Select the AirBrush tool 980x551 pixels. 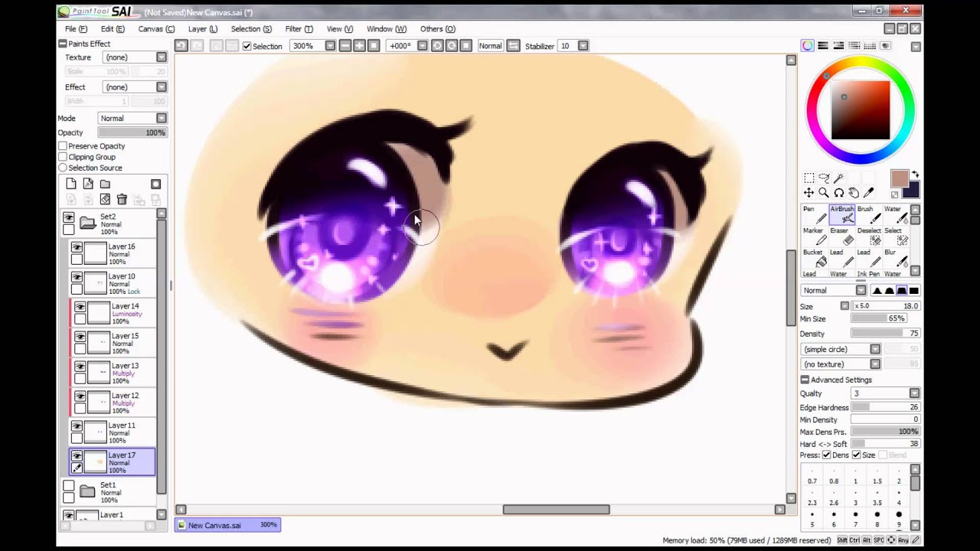(841, 214)
